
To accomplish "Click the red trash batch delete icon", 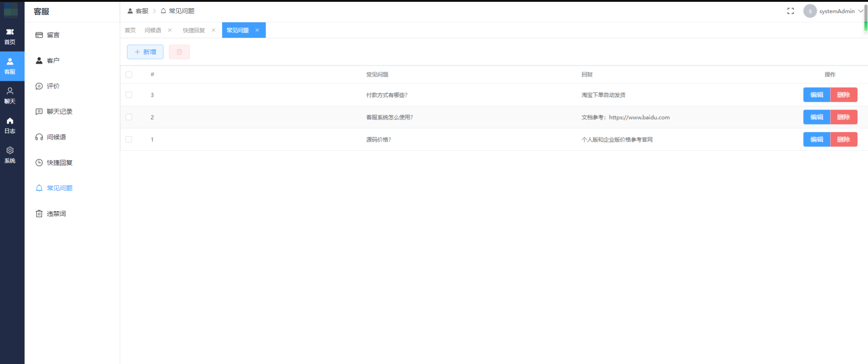I will [x=179, y=52].
